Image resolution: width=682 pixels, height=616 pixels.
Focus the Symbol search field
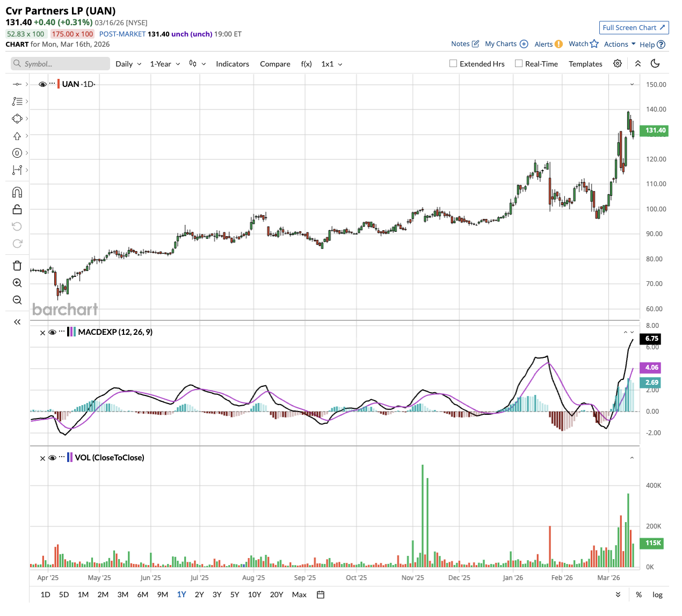pyautogui.click(x=60, y=64)
